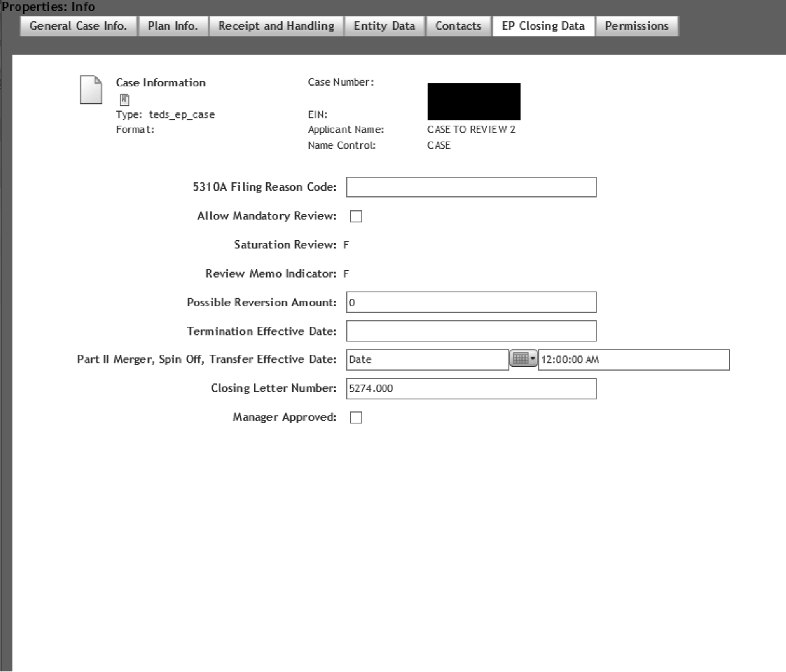This screenshot has height=672, width=786.
Task: Select the EP Closing Data tab
Action: click(543, 26)
